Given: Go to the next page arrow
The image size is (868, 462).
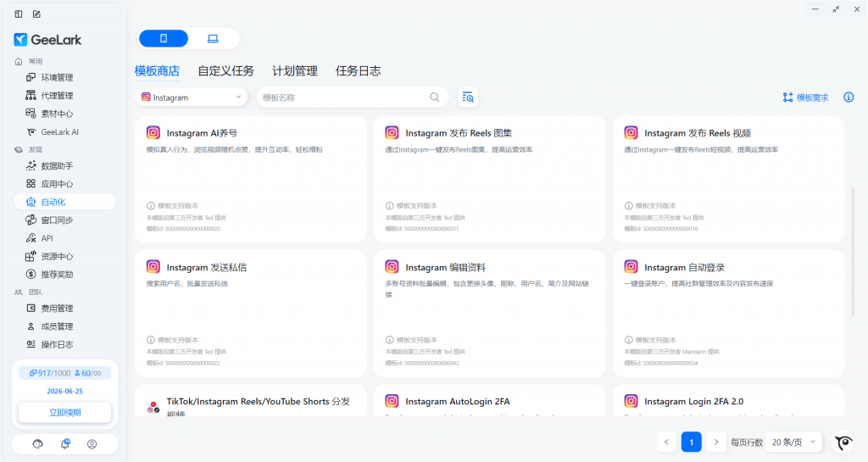Looking at the screenshot, I should [x=717, y=442].
